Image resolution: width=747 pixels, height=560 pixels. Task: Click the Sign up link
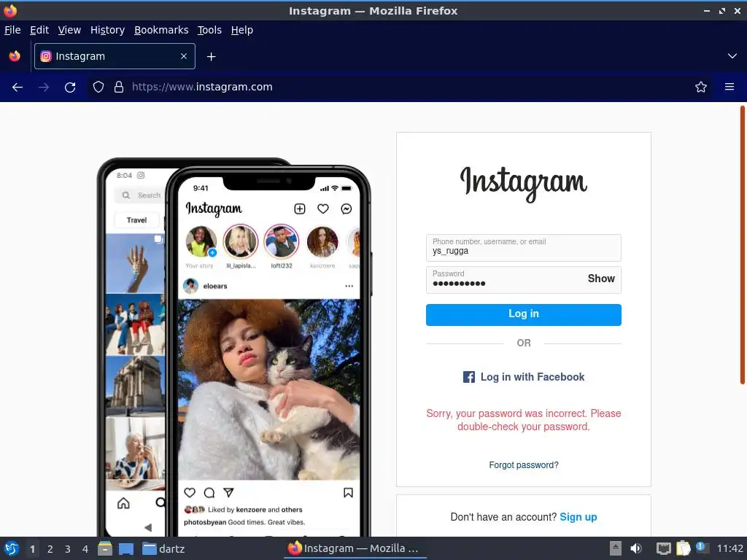click(x=578, y=517)
